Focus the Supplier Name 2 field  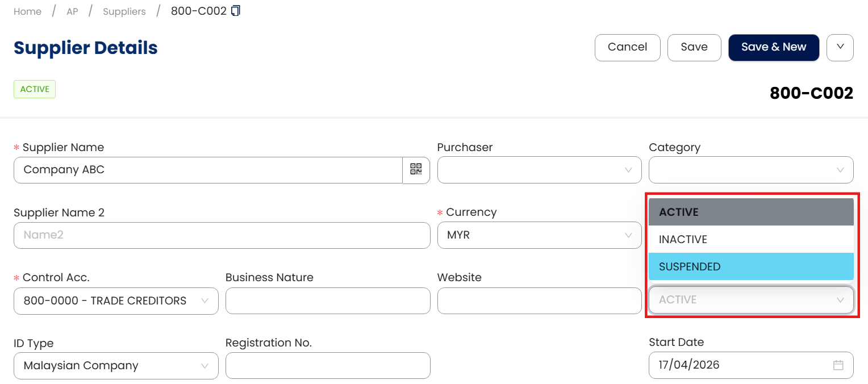222,235
